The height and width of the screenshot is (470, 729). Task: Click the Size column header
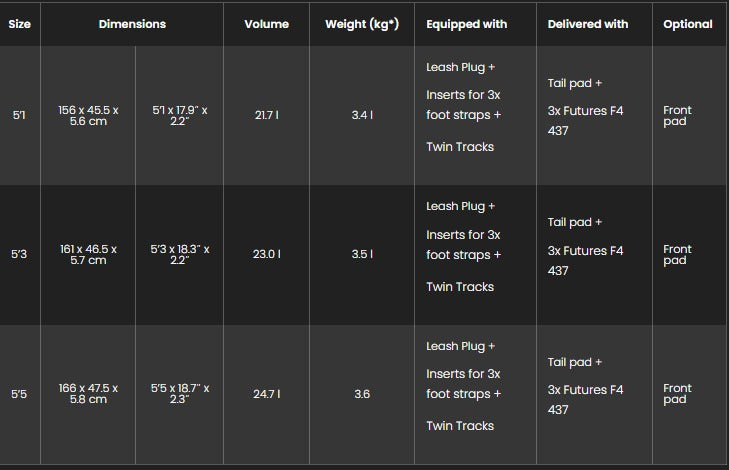click(x=19, y=24)
